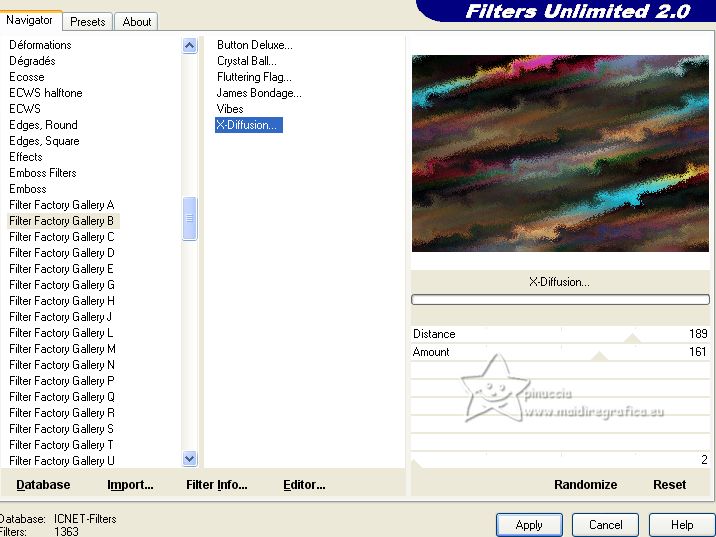Viewport: 716px width, 537px height.
Task: Select the ECWS category
Action: 25,109
